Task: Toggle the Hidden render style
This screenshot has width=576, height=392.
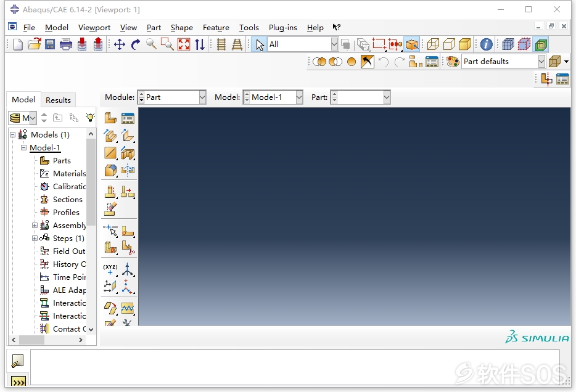Action: [x=449, y=44]
